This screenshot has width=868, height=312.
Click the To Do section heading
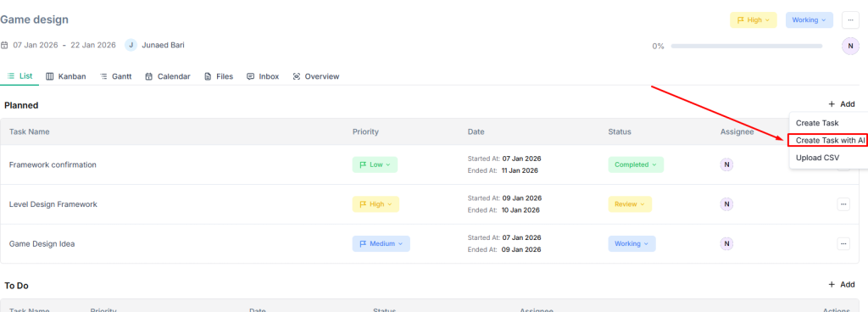(x=17, y=286)
